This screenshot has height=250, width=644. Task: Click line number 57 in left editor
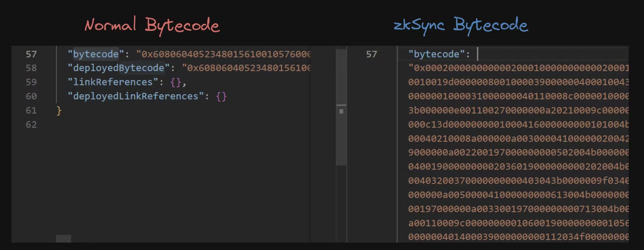click(x=31, y=54)
